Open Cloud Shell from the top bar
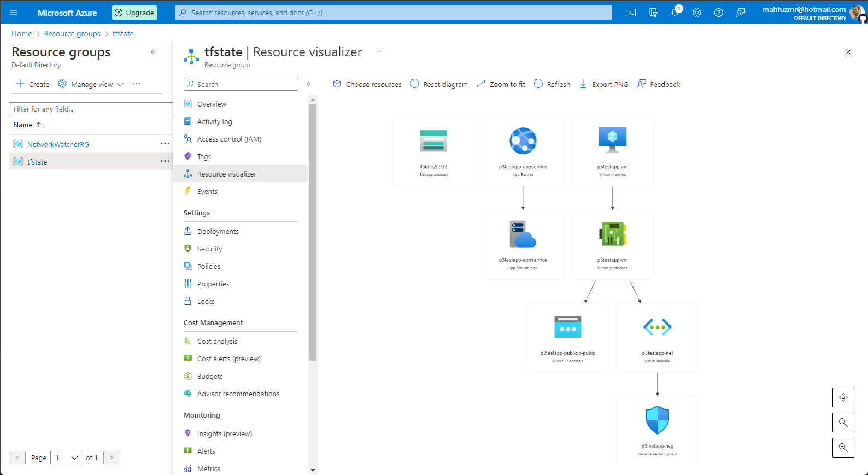The height and width of the screenshot is (475, 868). point(631,13)
